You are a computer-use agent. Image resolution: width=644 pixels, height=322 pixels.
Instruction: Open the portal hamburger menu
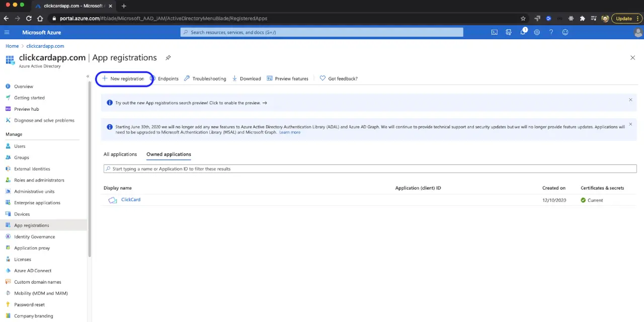tap(7, 32)
